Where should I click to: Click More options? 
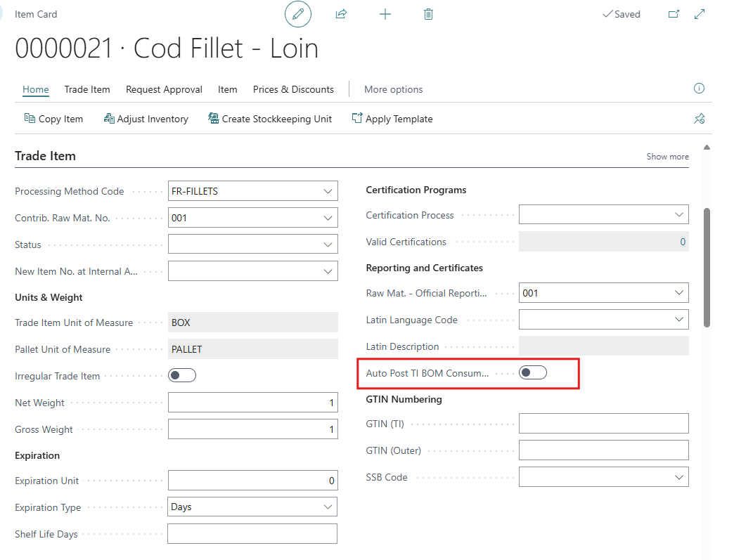(x=393, y=89)
